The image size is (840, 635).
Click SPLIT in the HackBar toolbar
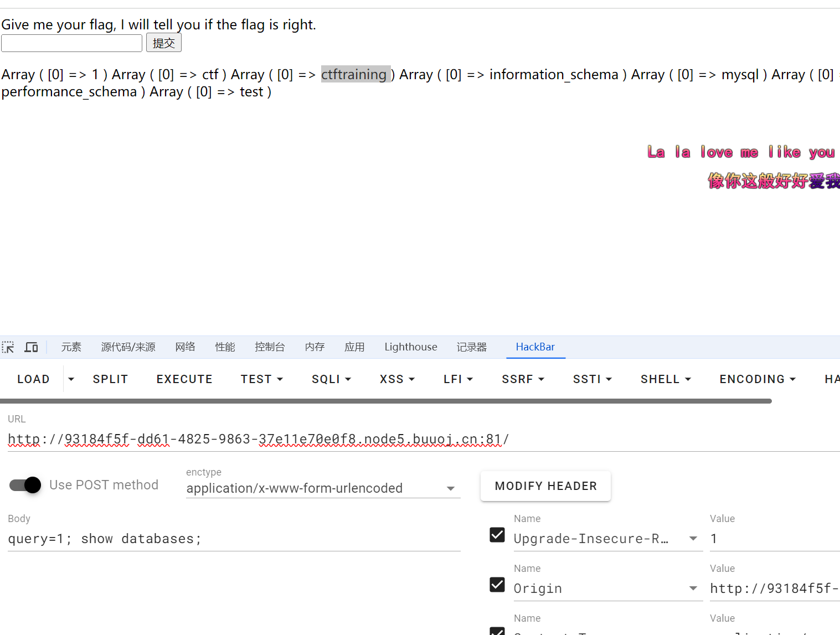point(110,379)
